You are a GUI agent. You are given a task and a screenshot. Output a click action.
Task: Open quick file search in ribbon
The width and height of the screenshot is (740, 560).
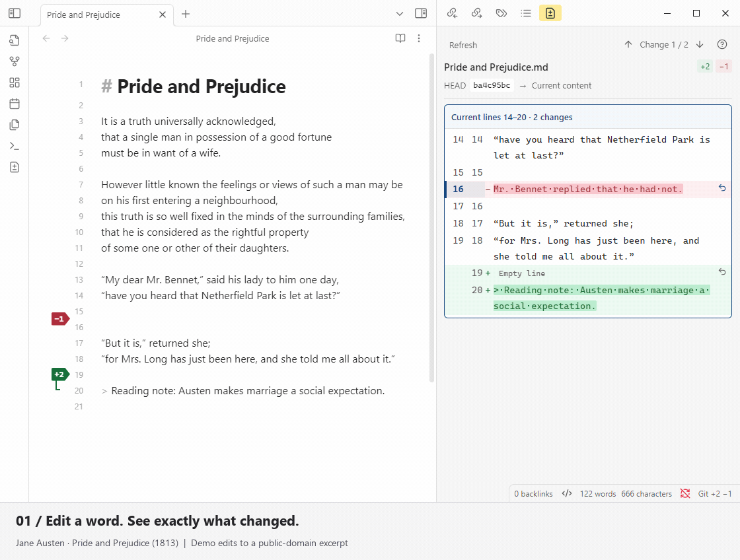point(15,40)
